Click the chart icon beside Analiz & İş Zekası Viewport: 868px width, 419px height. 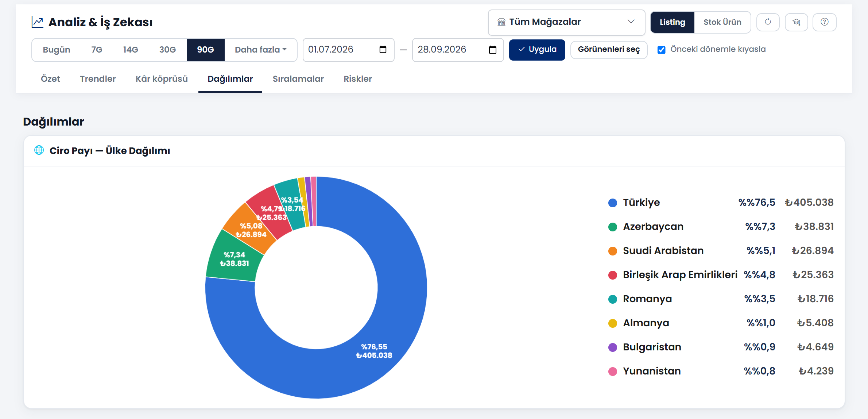(37, 22)
